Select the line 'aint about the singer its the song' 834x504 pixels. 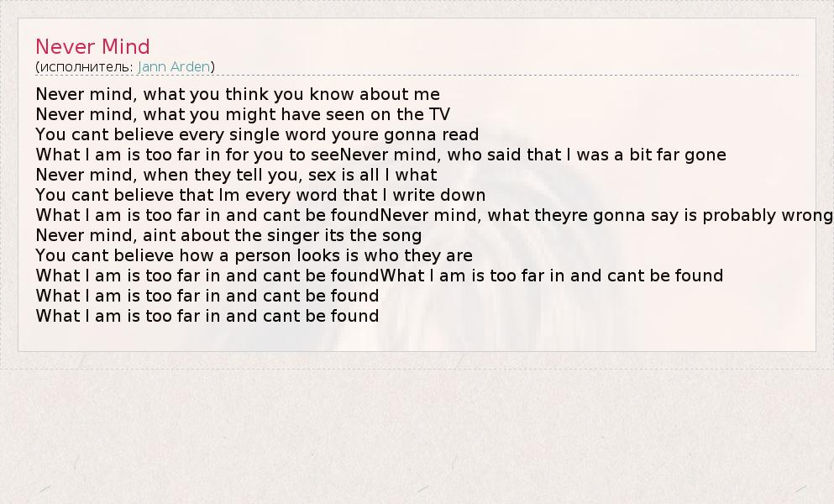(228, 235)
